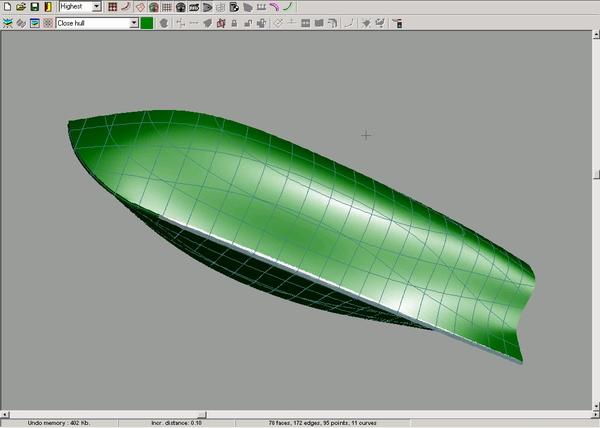Exit via the yellow door icon
The image size is (600, 428).
click(48, 7)
